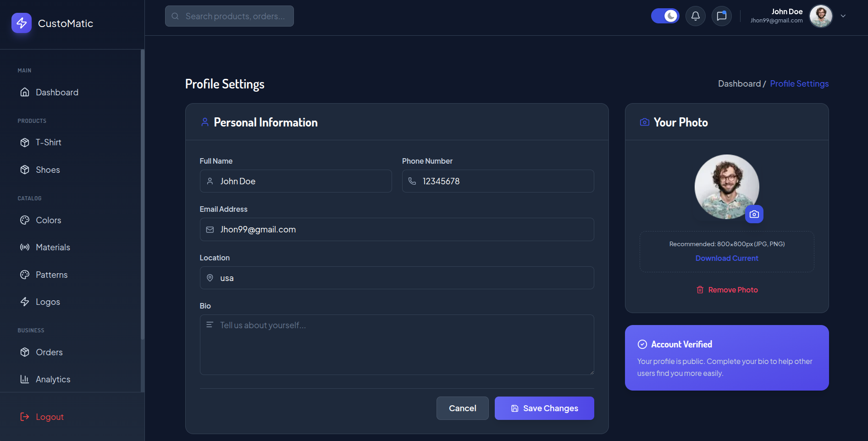868x441 pixels.
Task: Click the Analytics bar chart icon
Action: pos(25,379)
